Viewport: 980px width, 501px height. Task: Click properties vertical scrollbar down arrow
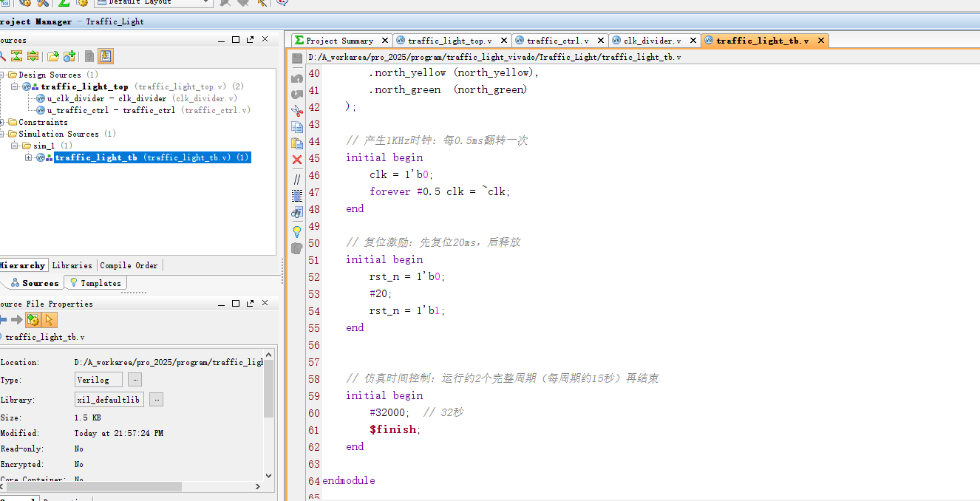point(269,476)
